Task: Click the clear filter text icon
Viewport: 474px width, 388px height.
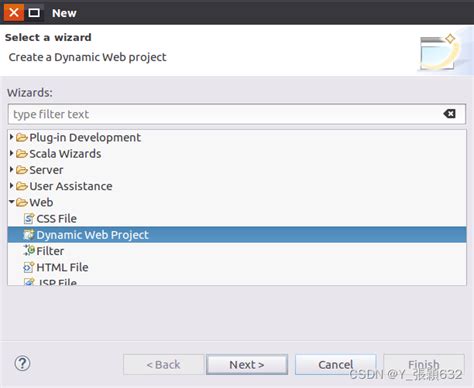Action: pos(449,114)
